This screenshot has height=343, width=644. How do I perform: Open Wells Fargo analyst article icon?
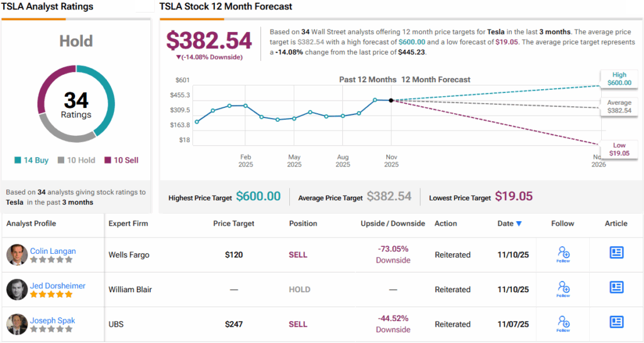616,253
